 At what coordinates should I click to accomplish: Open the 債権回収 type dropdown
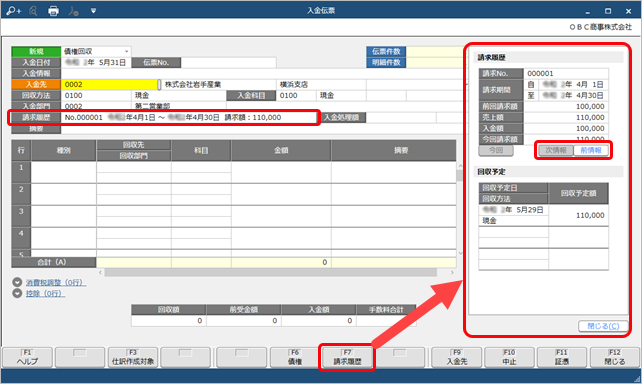coord(127,51)
